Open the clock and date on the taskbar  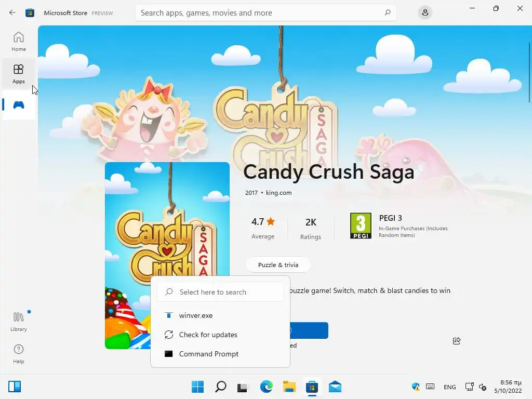[508, 387]
